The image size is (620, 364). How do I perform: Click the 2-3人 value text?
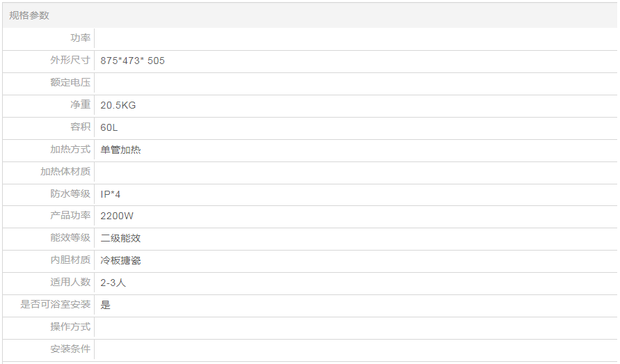pos(113,283)
